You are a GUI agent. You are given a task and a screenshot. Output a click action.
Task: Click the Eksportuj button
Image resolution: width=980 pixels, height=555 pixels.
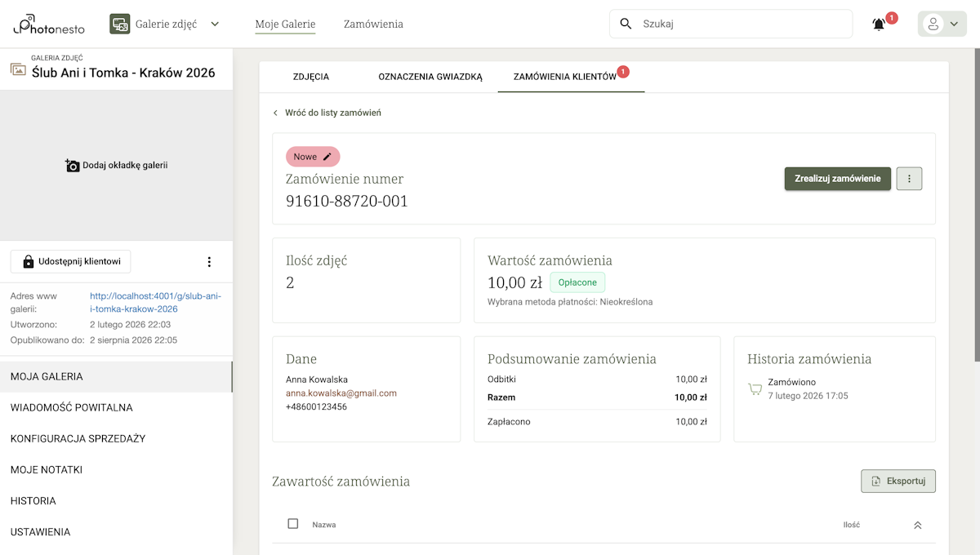click(x=898, y=482)
